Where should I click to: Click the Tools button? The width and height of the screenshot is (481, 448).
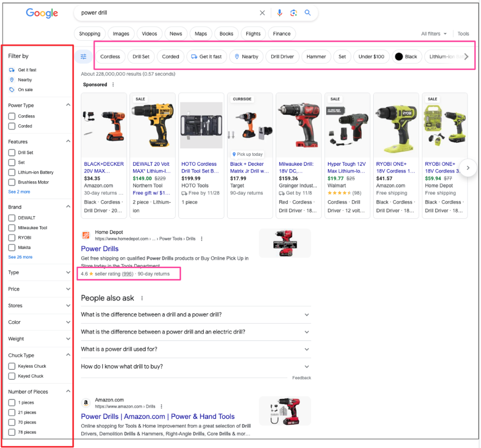pos(463,34)
